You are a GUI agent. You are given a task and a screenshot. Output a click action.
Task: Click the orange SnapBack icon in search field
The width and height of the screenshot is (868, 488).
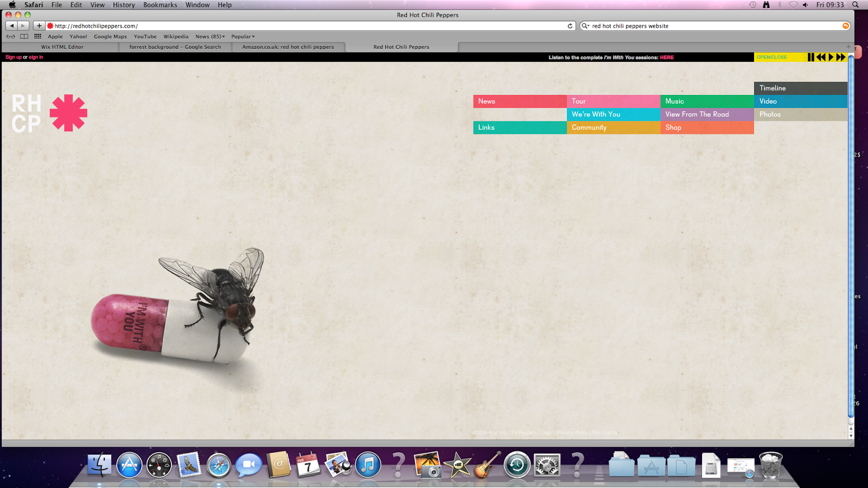click(x=845, y=26)
